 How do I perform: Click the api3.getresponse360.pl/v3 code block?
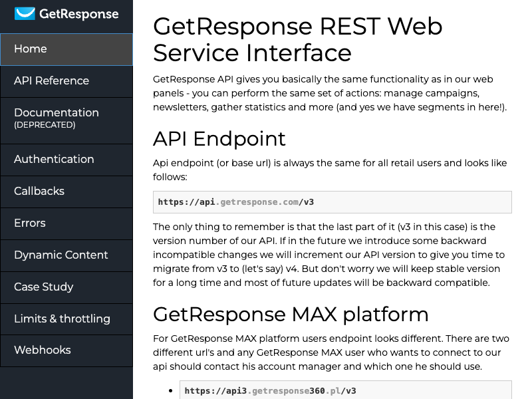point(345,390)
